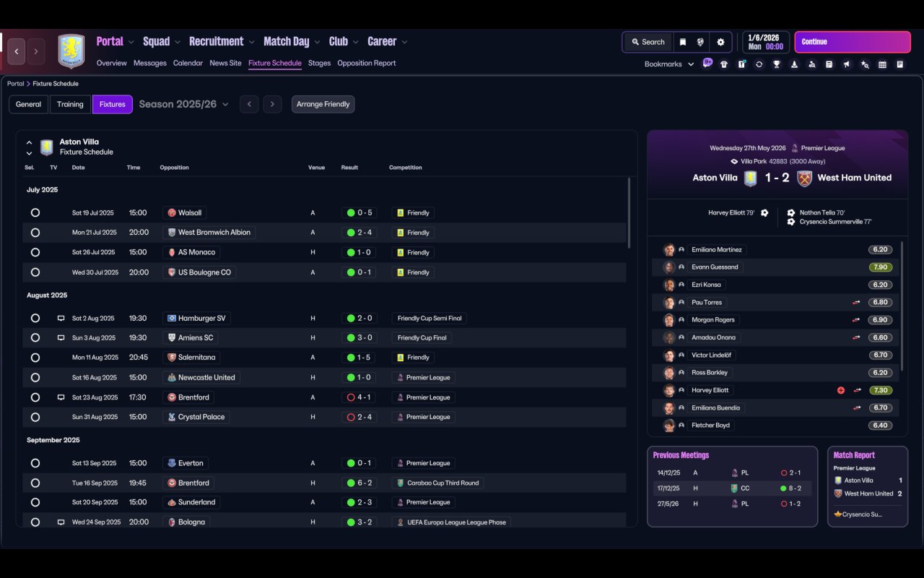
Task: Open the Match Report panel
Action: coord(868,486)
